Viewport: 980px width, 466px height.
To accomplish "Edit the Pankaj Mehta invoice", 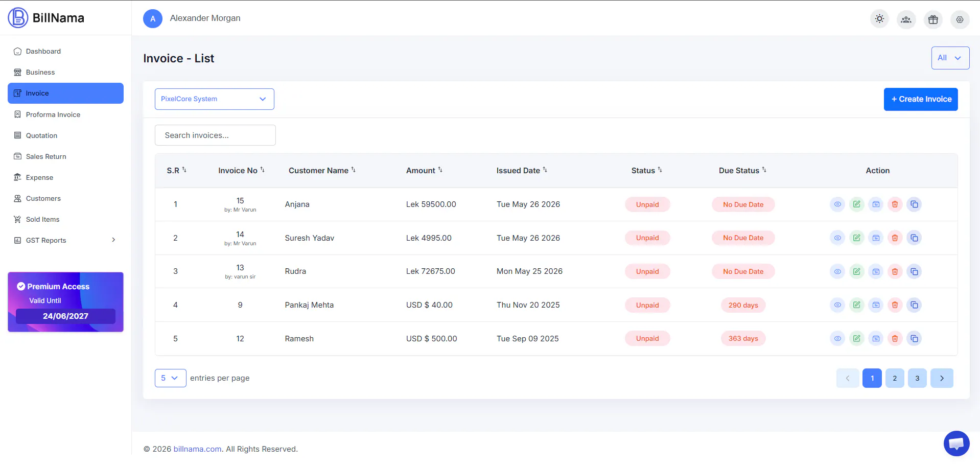I will [x=856, y=305].
